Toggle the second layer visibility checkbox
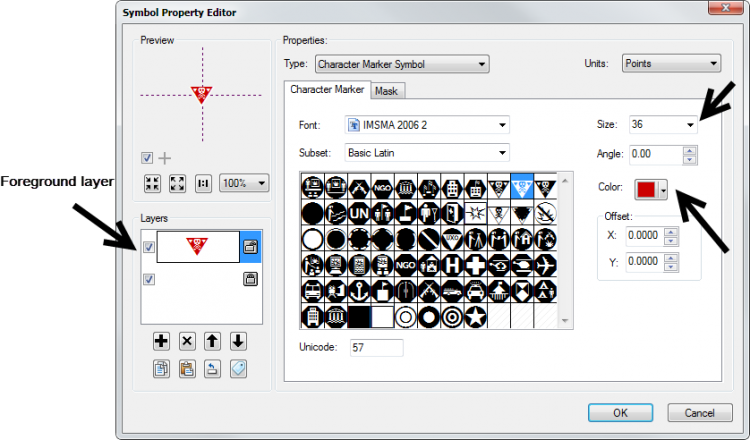This screenshot has width=750, height=440. (x=149, y=280)
